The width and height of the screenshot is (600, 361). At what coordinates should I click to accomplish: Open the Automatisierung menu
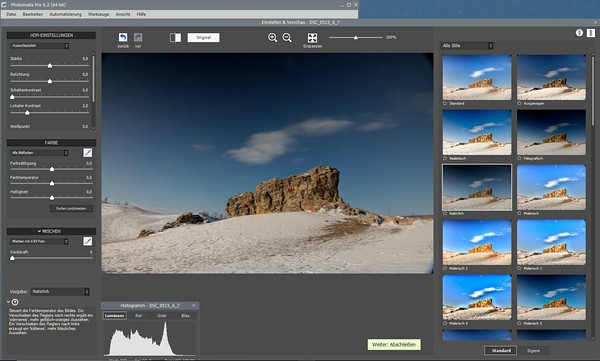coord(65,14)
